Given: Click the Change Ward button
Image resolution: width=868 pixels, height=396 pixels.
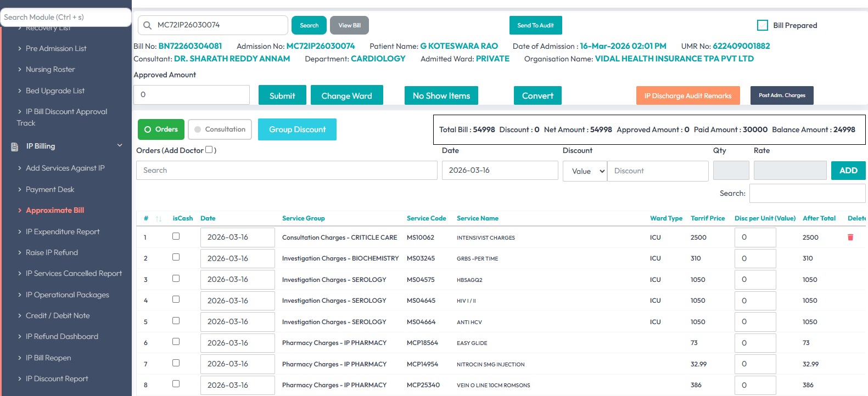Looking at the screenshot, I should [x=346, y=95].
